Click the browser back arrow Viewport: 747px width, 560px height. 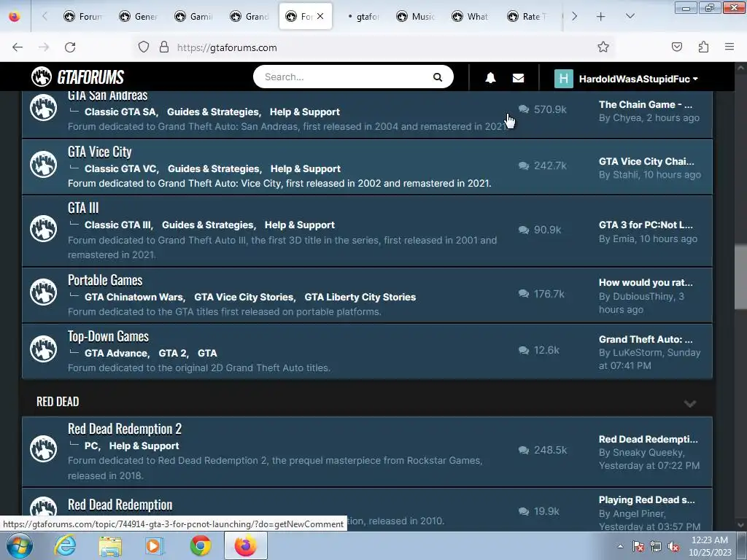[18, 47]
